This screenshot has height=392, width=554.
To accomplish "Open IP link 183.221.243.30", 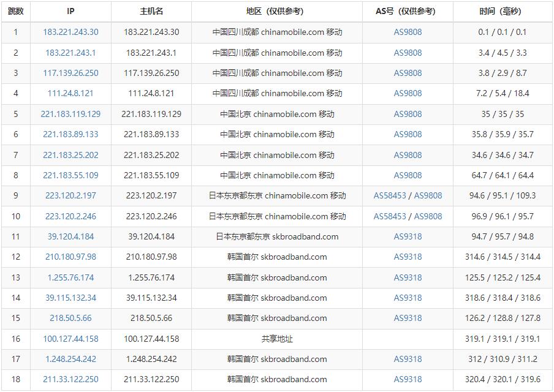I will (70, 32).
